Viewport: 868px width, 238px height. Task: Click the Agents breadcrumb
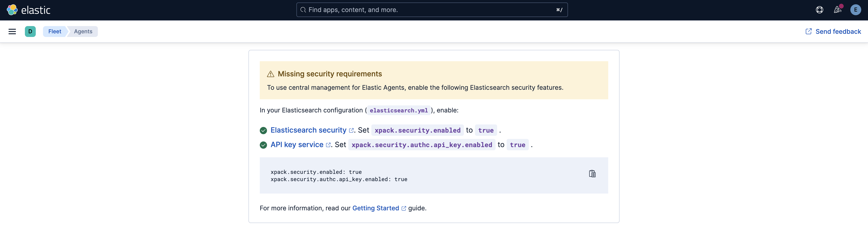point(83,32)
